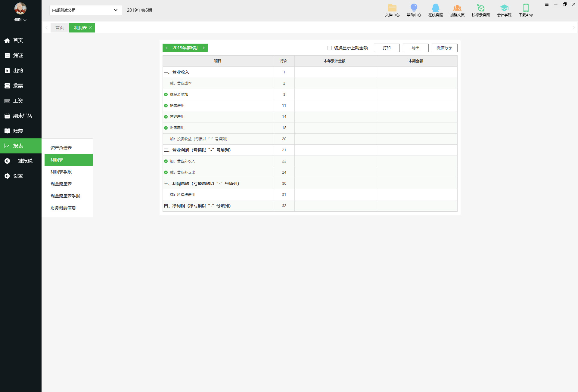Open the 文件中心 folder icon

(392, 8)
